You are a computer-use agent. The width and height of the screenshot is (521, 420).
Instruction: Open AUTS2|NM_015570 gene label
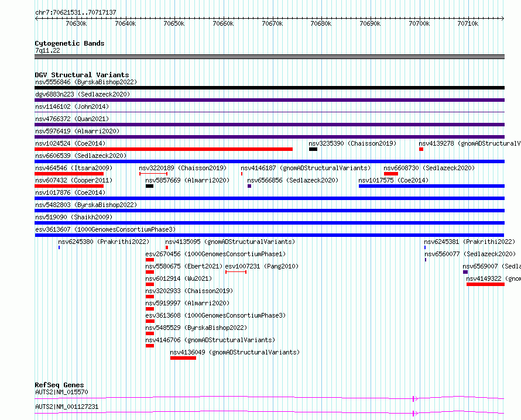61,392
